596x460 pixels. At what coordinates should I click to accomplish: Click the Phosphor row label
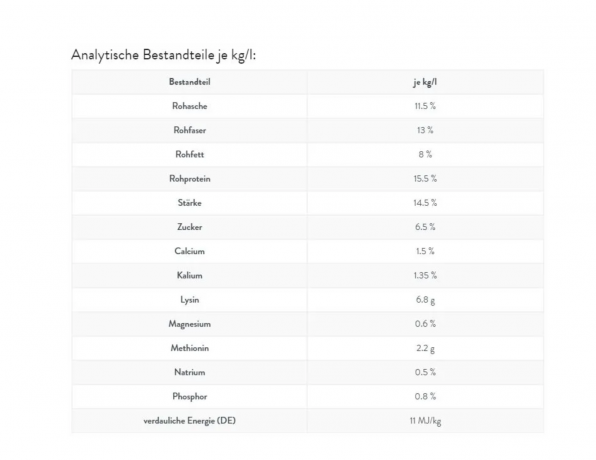pos(190,397)
